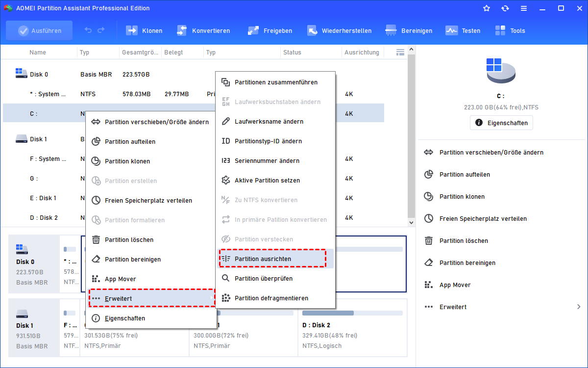Screen dimensions: 588x368
Task: Click the Freigeben toolbar icon
Action: 253,30
